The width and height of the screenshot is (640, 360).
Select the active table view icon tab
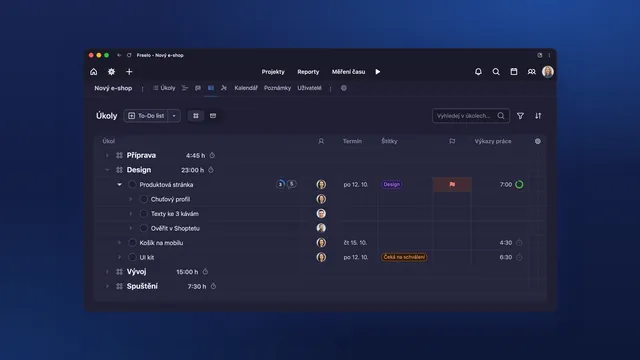[211, 88]
